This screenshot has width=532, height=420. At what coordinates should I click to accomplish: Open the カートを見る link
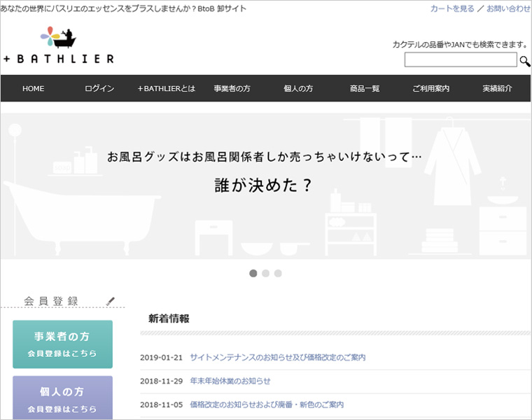pos(452,8)
